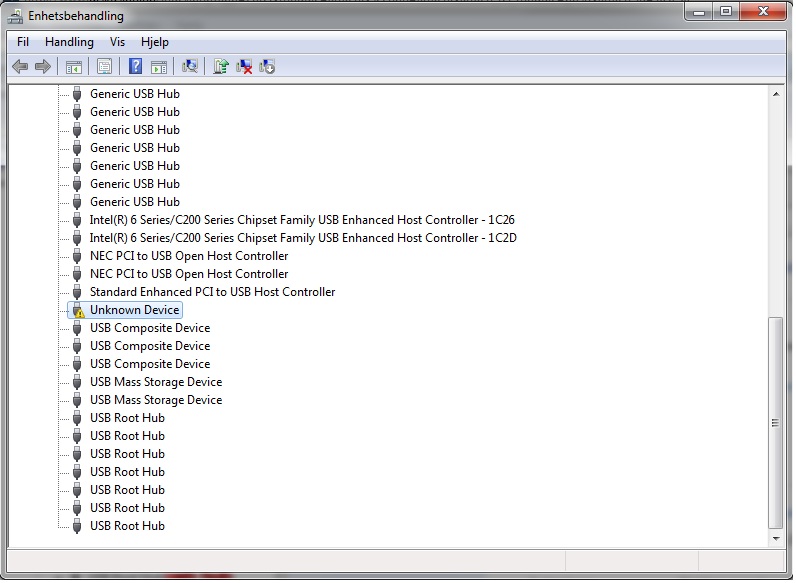
Task: Click the USB icon next to the 1C26 controller
Action: pyautogui.click(x=77, y=220)
